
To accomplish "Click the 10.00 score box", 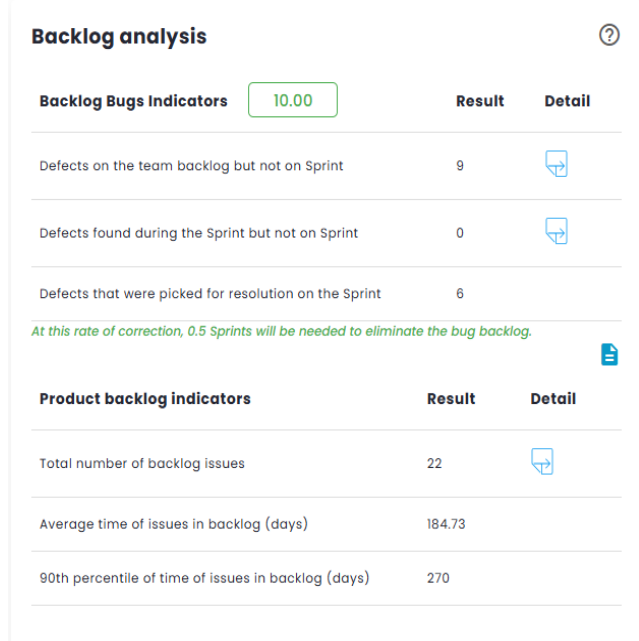I will [293, 101].
